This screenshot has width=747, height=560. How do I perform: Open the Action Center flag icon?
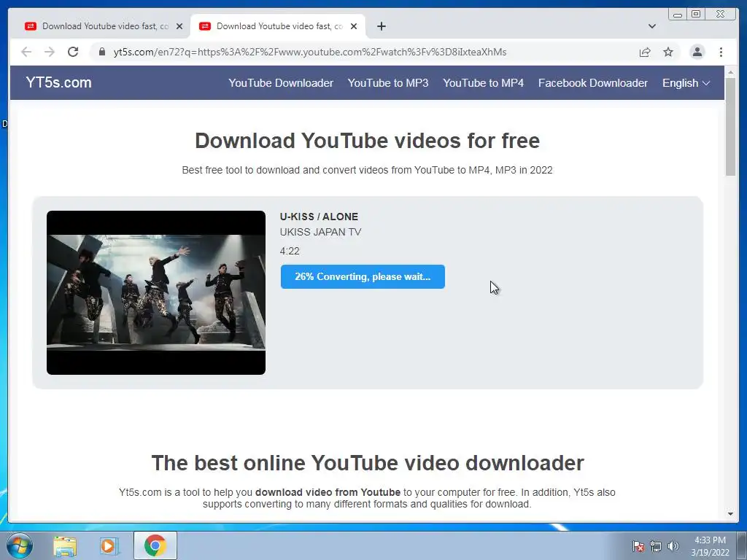(638, 546)
